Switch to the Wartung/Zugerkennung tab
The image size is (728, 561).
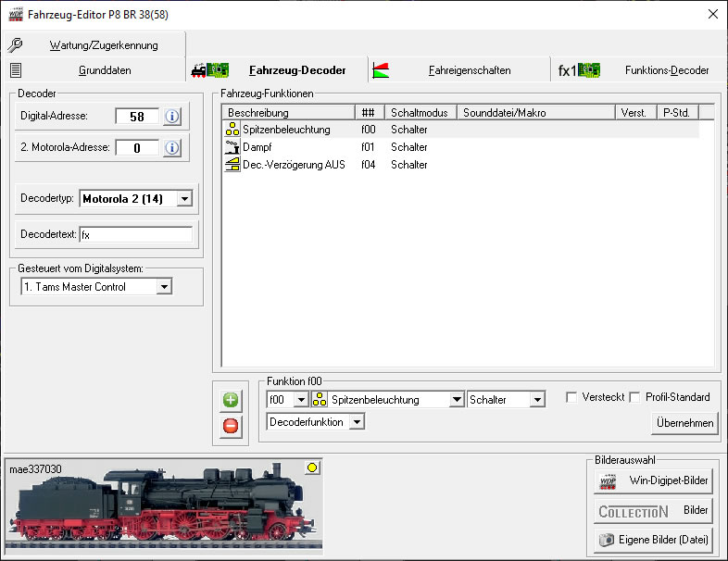(94, 45)
